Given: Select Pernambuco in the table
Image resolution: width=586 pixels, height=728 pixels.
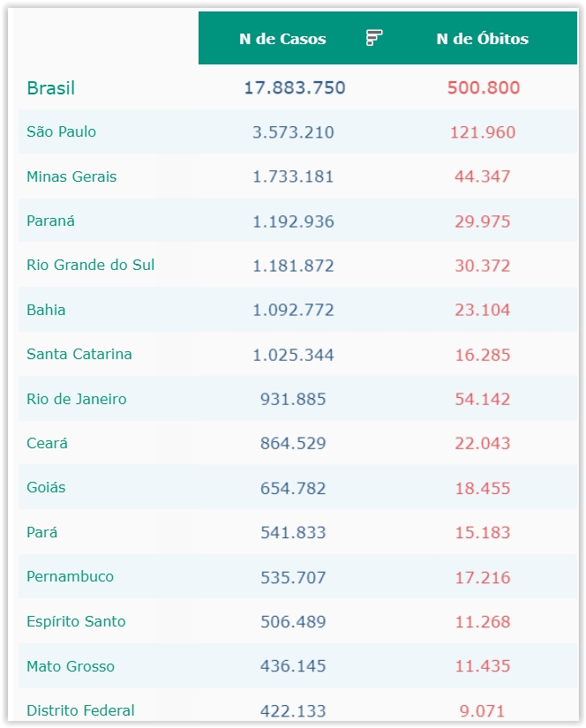Looking at the screenshot, I should 71,577.
